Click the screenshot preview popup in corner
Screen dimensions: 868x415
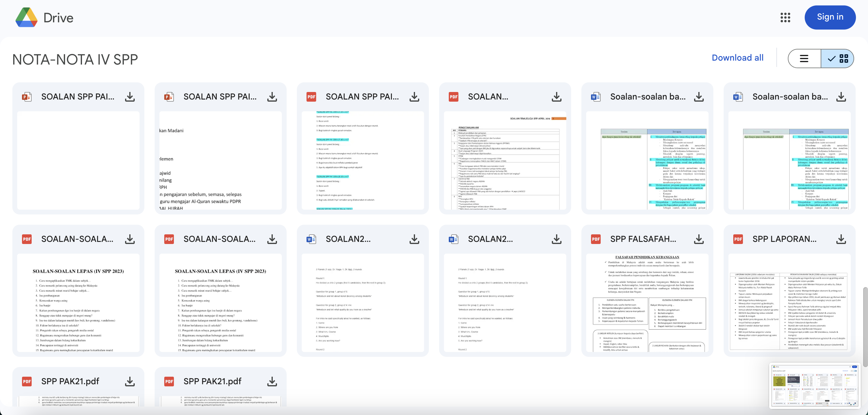pos(814,385)
